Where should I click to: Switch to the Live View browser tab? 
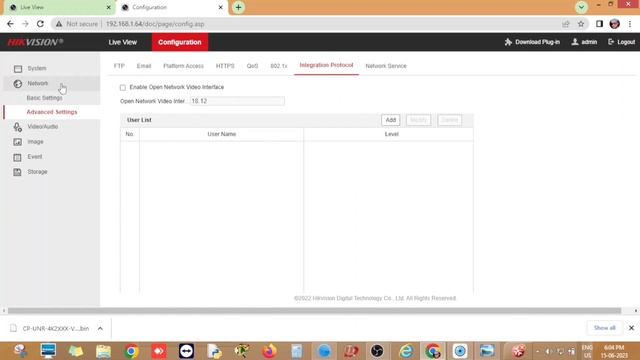59,7
